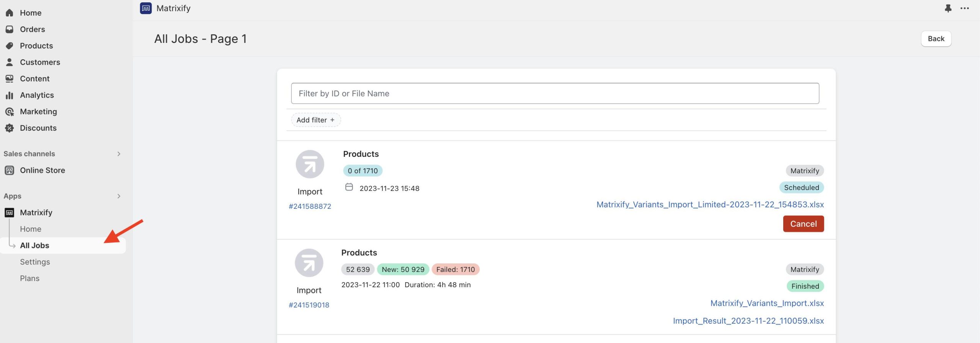The width and height of the screenshot is (980, 343).
Task: Open the three-dot more actions menu
Action: pyautogui.click(x=965, y=8)
